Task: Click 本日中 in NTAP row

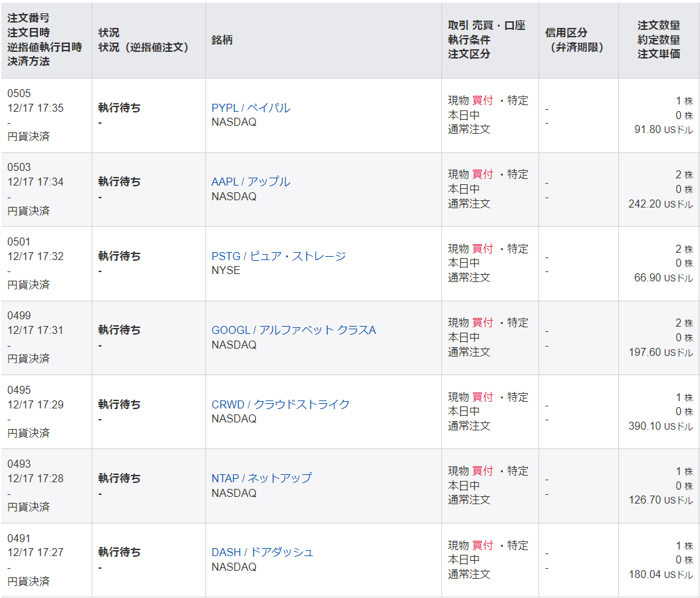Action: pyautogui.click(x=464, y=486)
